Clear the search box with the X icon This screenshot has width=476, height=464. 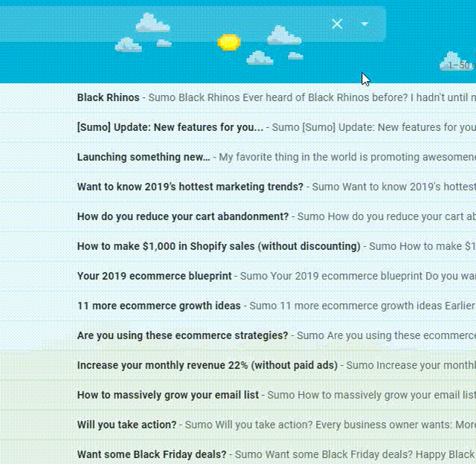tap(337, 24)
